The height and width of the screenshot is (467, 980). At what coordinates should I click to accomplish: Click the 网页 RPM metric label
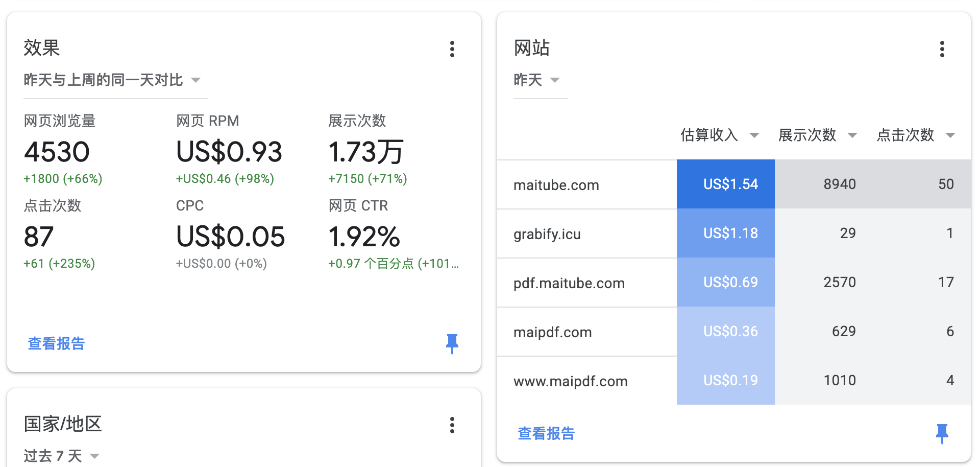pyautogui.click(x=207, y=121)
